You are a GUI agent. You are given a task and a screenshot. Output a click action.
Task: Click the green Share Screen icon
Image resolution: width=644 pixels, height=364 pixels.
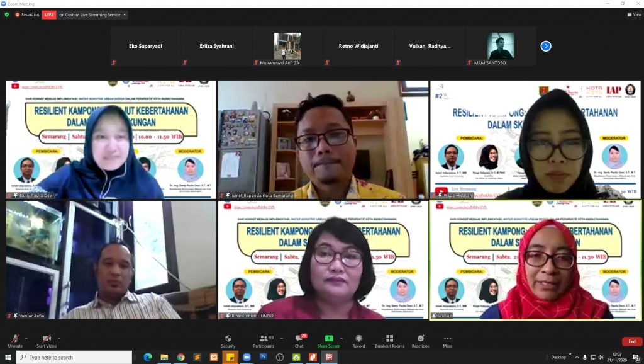point(328,339)
